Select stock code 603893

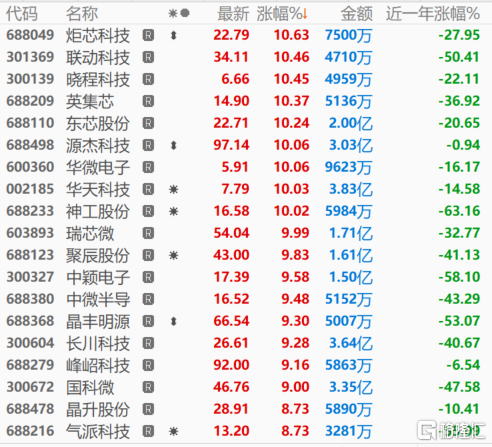[x=30, y=233]
